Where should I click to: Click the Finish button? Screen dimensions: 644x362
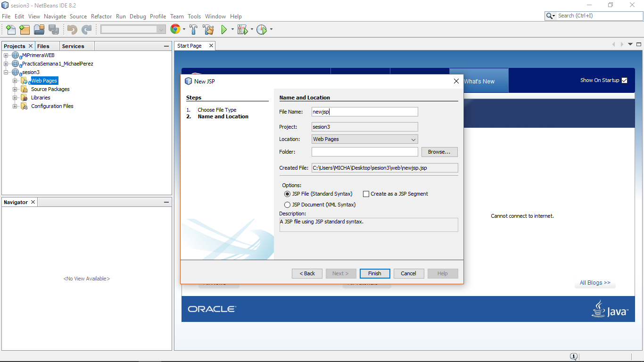coord(375,273)
